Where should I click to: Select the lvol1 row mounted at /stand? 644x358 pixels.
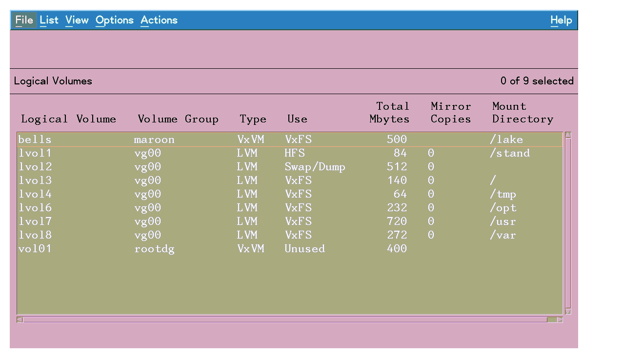click(x=35, y=153)
